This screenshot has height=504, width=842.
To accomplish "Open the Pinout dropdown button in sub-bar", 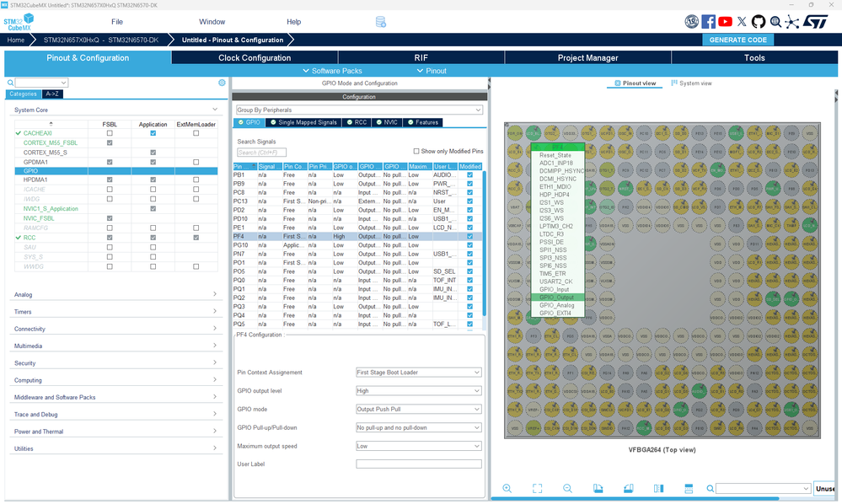I will [432, 71].
